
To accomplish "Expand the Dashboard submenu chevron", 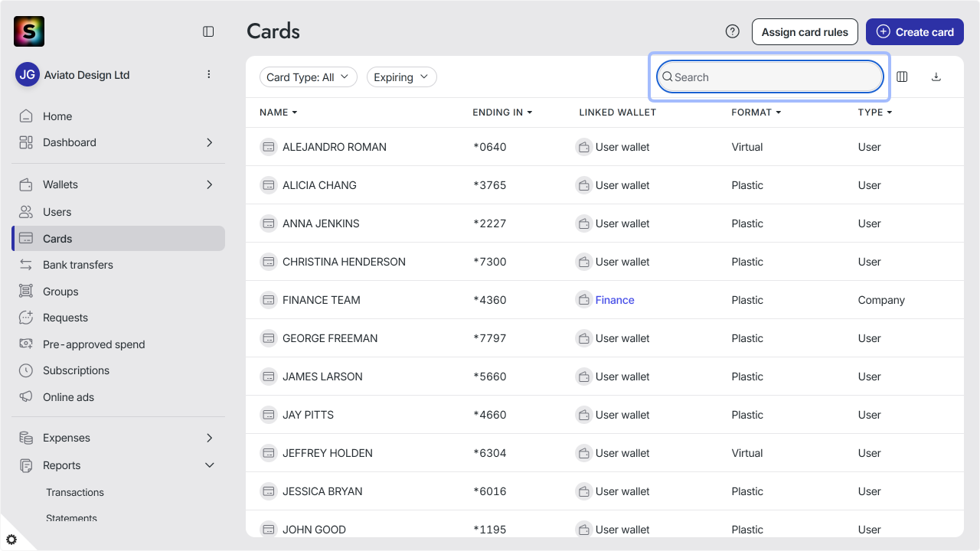I will click(210, 142).
